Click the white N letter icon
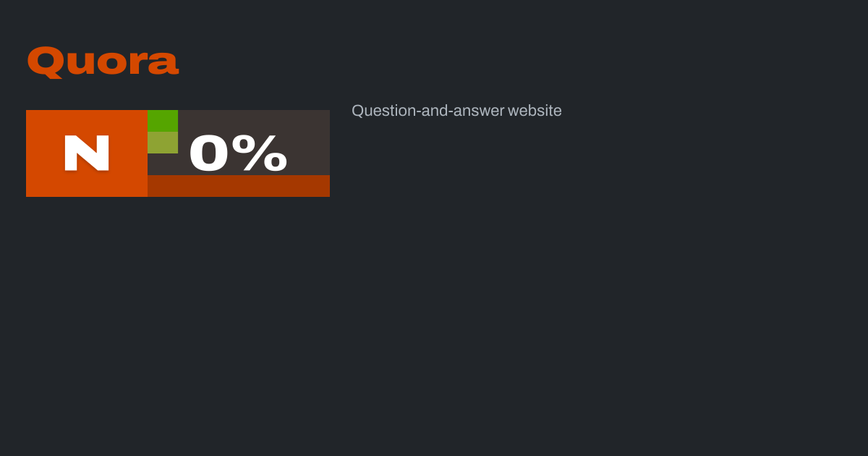Screen dimensions: 868x456 tap(87, 153)
